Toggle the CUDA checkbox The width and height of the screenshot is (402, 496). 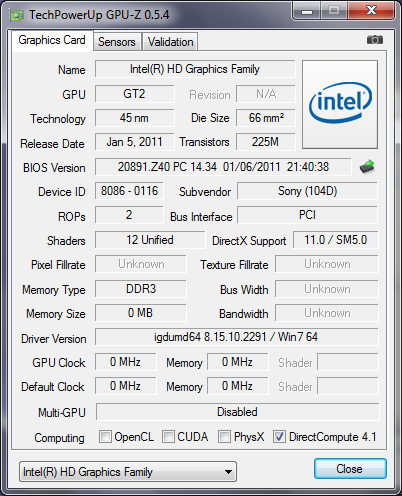tap(168, 436)
